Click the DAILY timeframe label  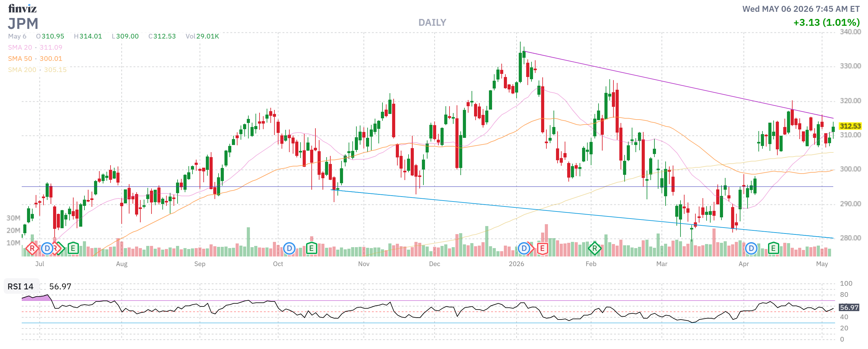click(432, 23)
